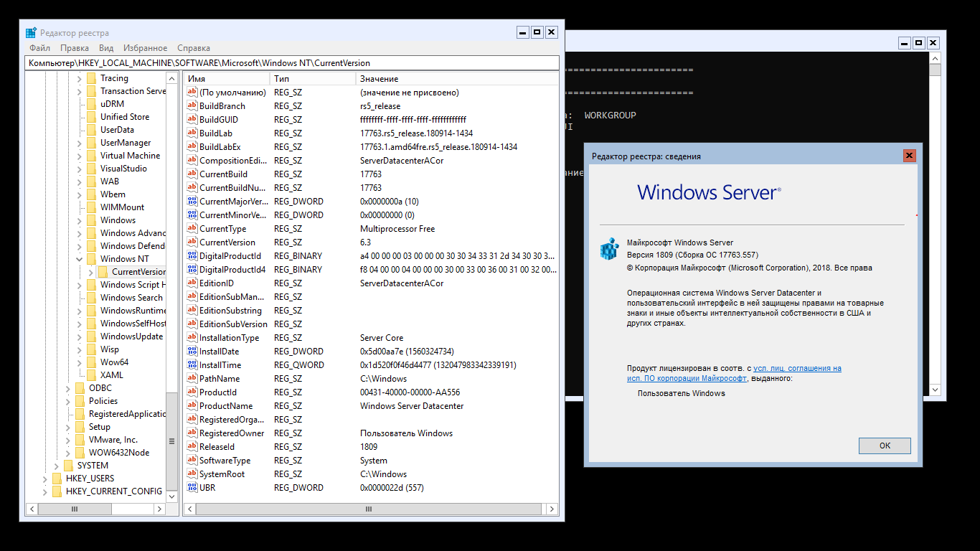980x551 pixels.
Task: Select the SystemRoot value name
Action: point(222,474)
